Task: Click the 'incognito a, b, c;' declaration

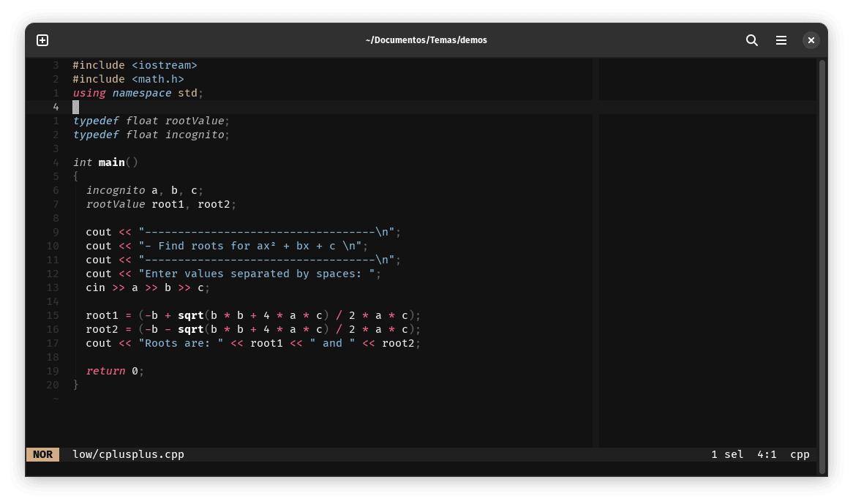Action: 145,190
